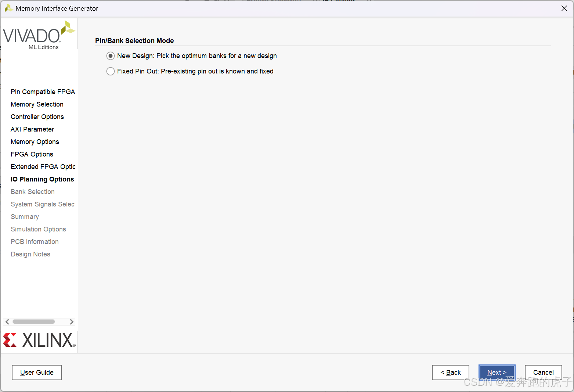Click the Pin/Bank Selection Mode heading
The height and width of the screenshot is (392, 574).
point(134,41)
